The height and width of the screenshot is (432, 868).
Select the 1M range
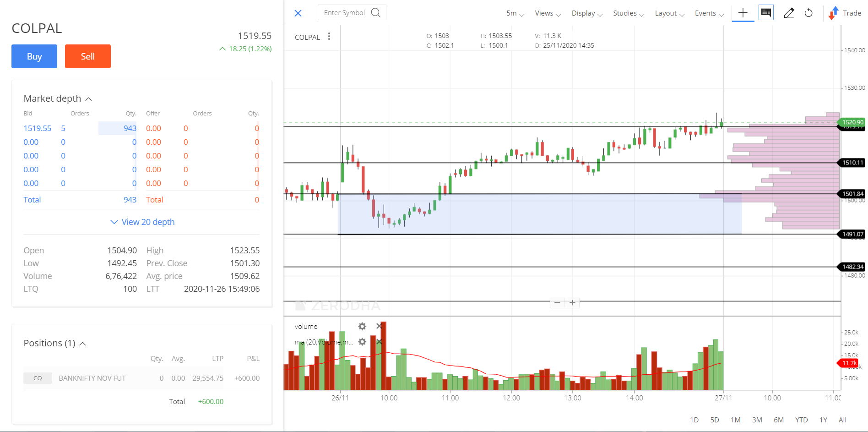point(736,420)
